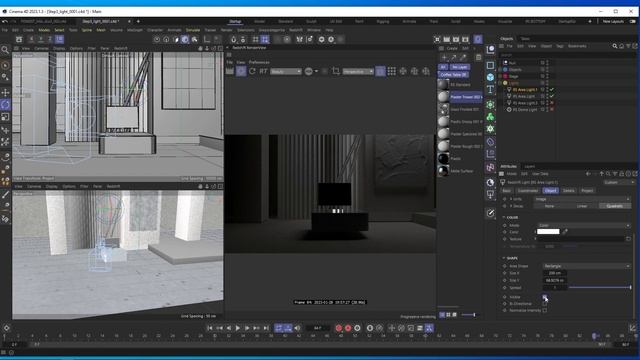Select Quadratic decay option
640x360 pixels.
pyautogui.click(x=614, y=206)
